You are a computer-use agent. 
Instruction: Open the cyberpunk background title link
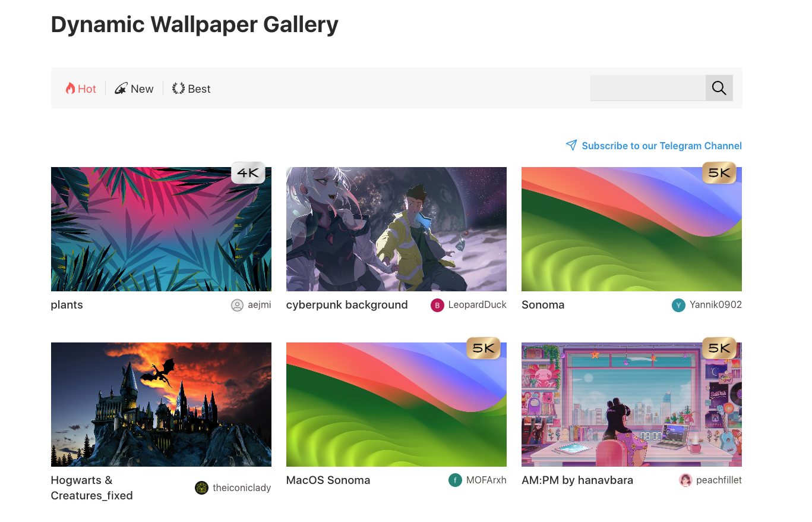pos(347,305)
